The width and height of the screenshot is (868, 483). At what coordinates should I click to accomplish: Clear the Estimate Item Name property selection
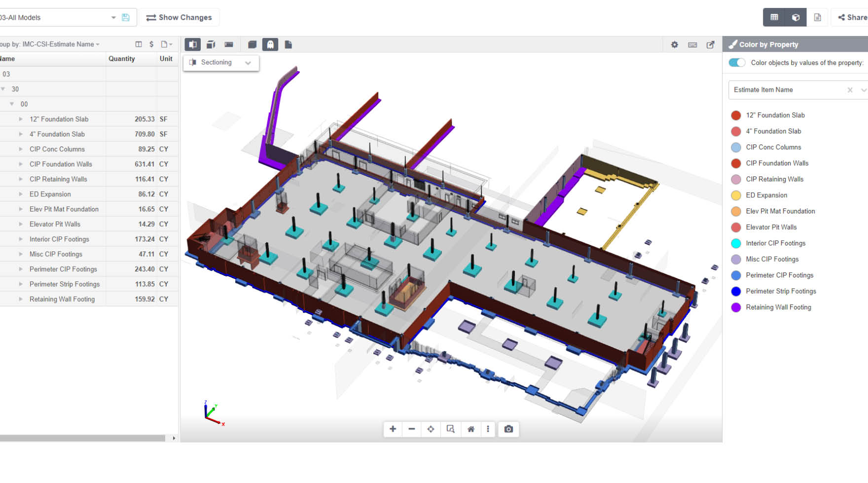click(850, 90)
